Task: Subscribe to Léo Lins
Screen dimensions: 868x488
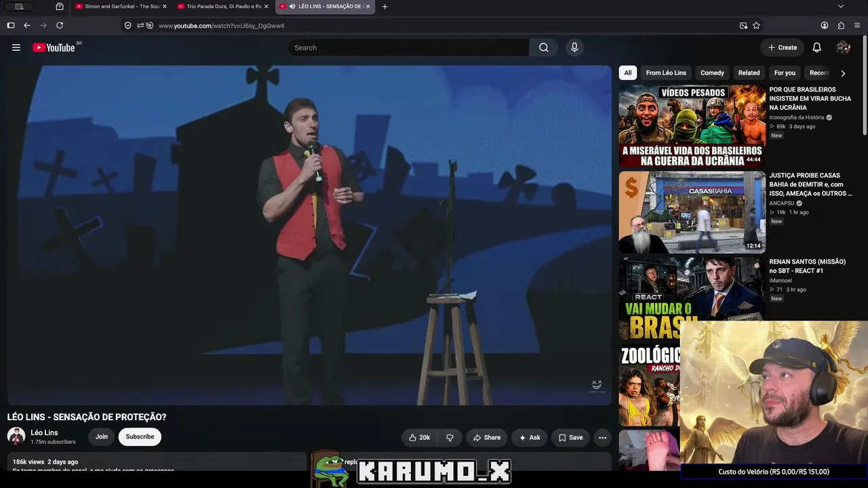Action: (140, 437)
